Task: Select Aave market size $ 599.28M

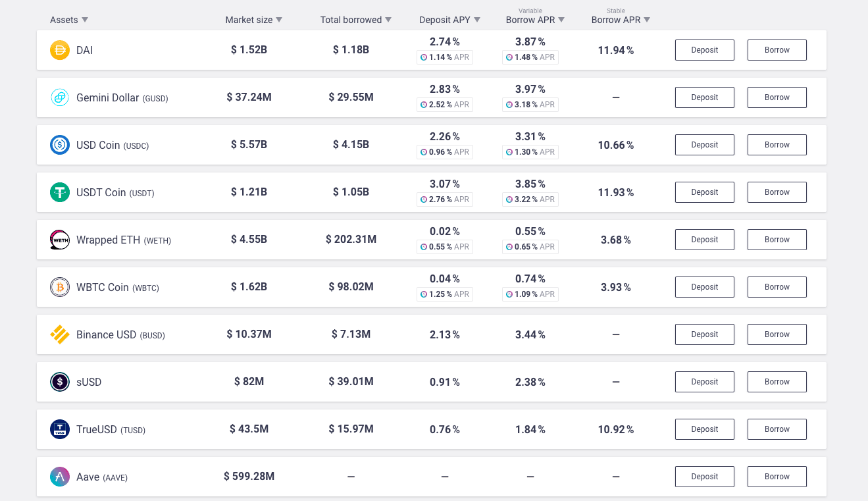Action: tap(249, 477)
